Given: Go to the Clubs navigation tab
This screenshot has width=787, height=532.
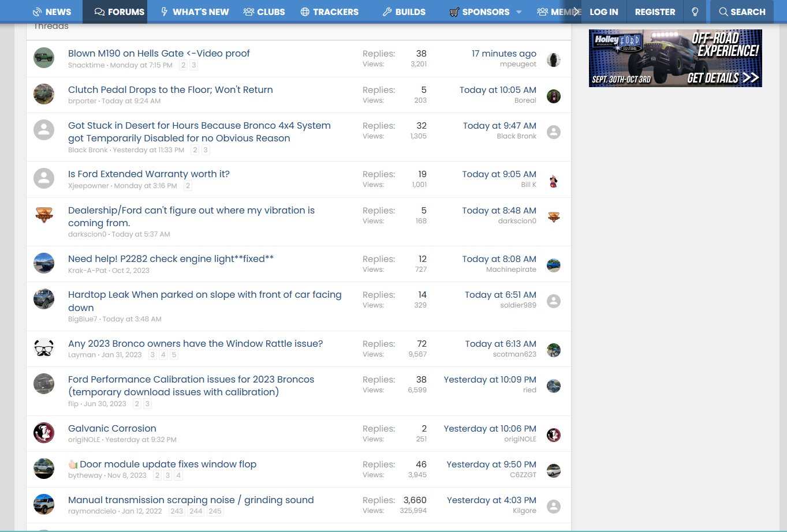Looking at the screenshot, I should pyautogui.click(x=264, y=12).
